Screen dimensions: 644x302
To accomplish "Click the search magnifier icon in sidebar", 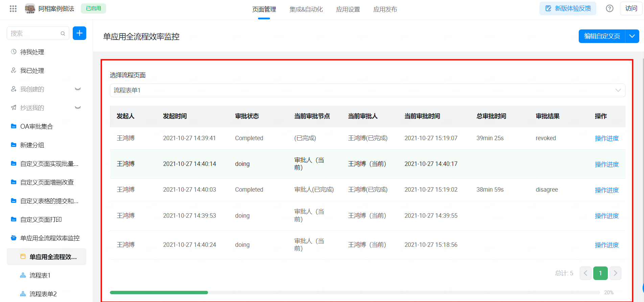I will point(63,34).
